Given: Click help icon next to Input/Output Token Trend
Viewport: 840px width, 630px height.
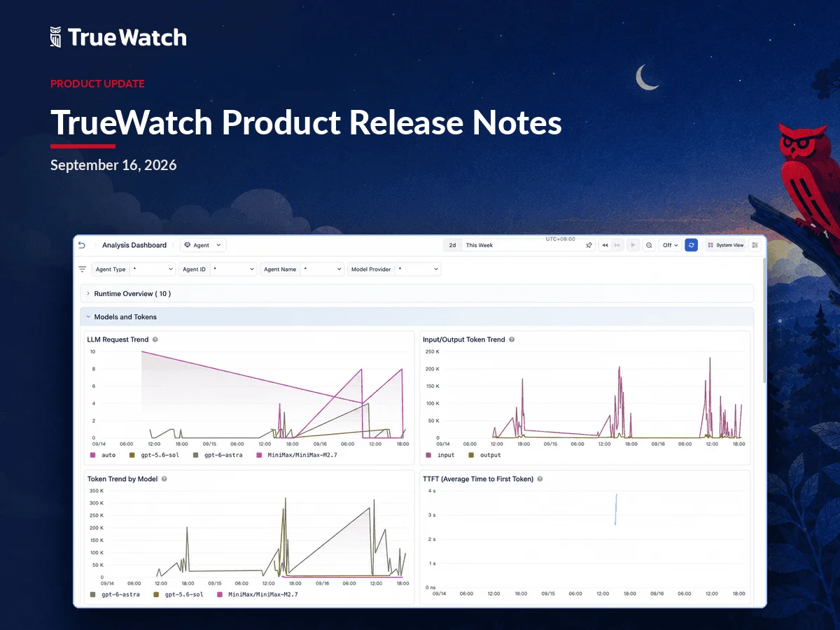Looking at the screenshot, I should coord(512,339).
